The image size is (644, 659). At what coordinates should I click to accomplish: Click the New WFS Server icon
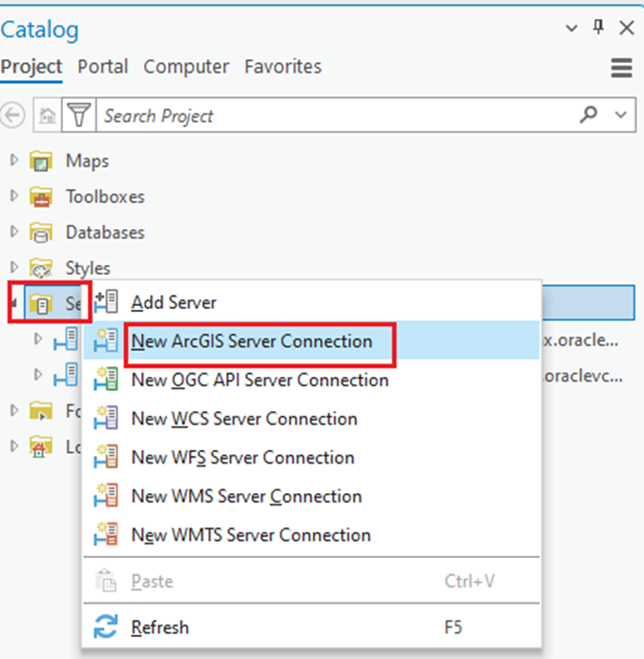[x=106, y=457]
